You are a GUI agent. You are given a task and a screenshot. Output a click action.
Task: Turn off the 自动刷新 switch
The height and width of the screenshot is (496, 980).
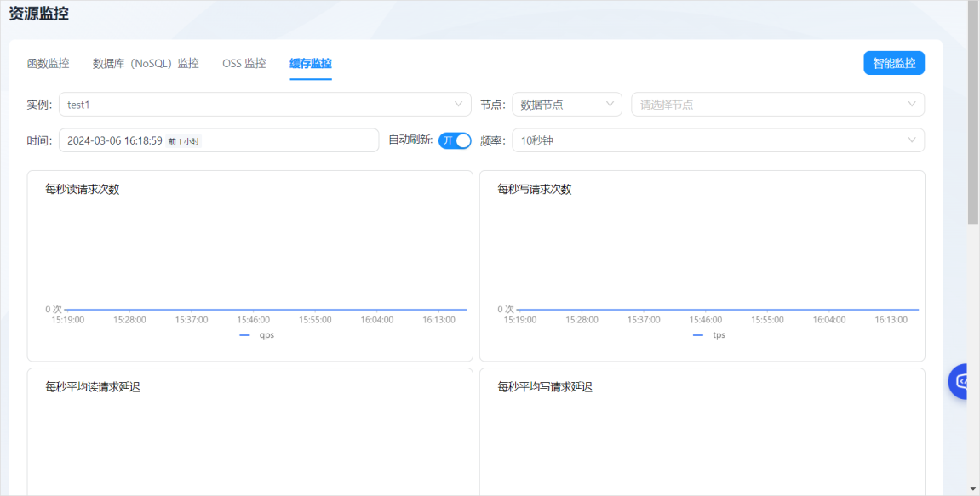click(455, 140)
